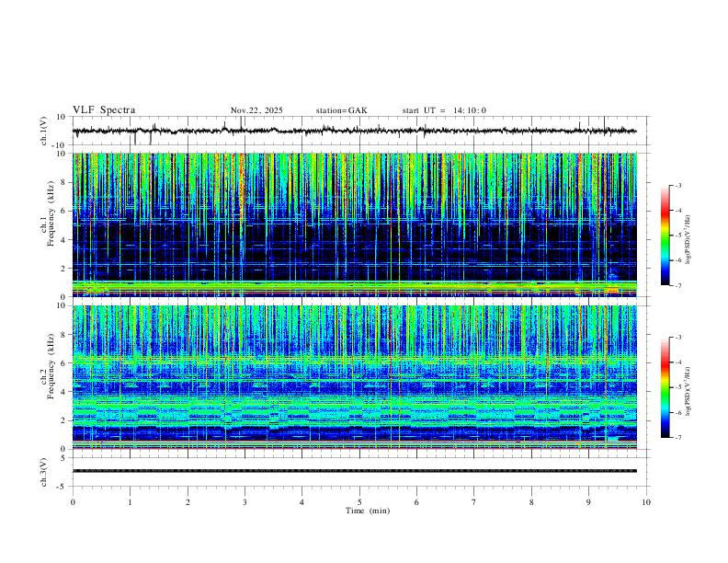The image size is (728, 563).
Task: Click the ch.1 spectrogram colorbar
Action: click(x=665, y=236)
